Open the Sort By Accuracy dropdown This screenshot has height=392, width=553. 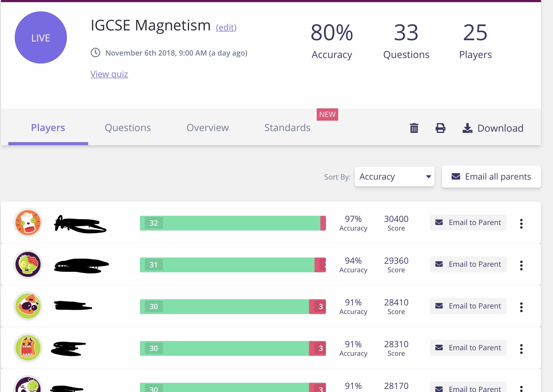tap(394, 177)
